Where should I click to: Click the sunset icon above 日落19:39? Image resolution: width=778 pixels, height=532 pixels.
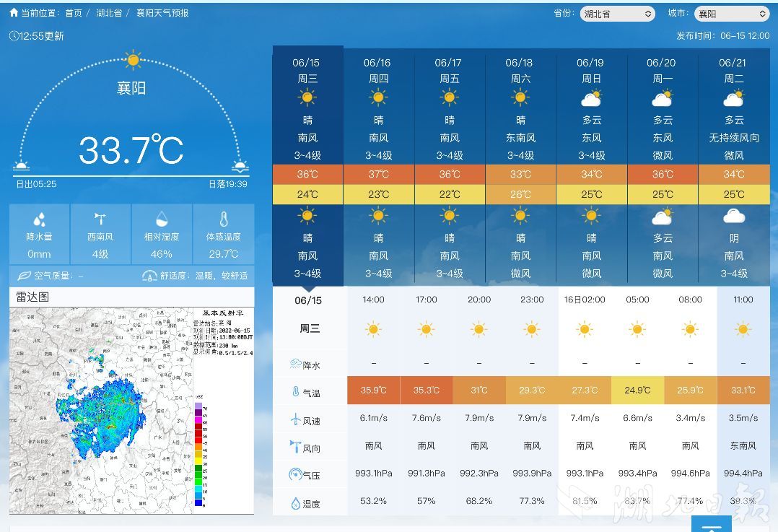click(x=240, y=166)
